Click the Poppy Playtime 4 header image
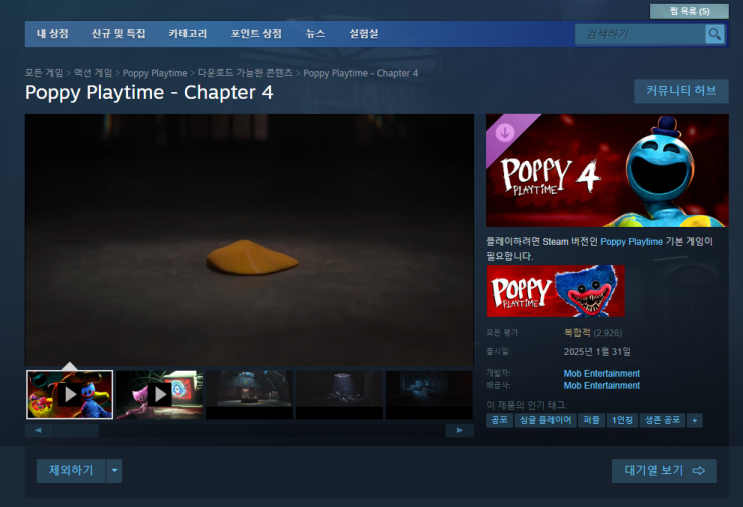743x507 pixels. click(607, 171)
